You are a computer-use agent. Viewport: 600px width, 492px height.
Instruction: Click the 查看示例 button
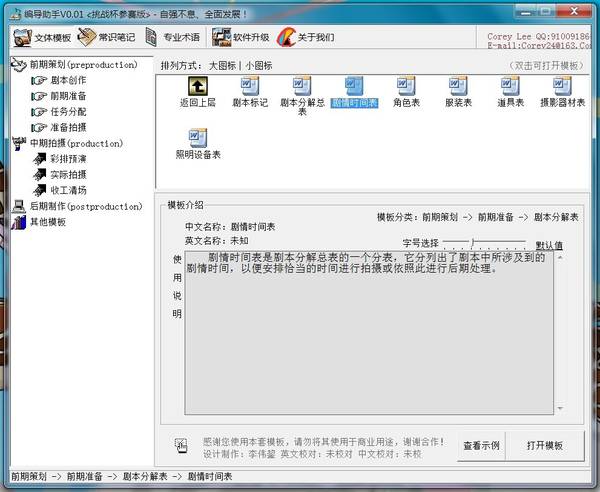coord(481,445)
